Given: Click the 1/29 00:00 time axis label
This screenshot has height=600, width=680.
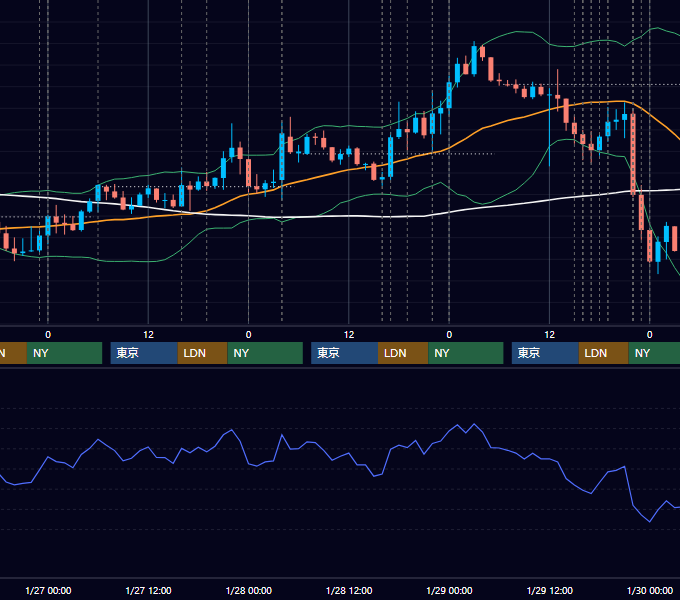Looking at the screenshot, I should click(449, 590).
